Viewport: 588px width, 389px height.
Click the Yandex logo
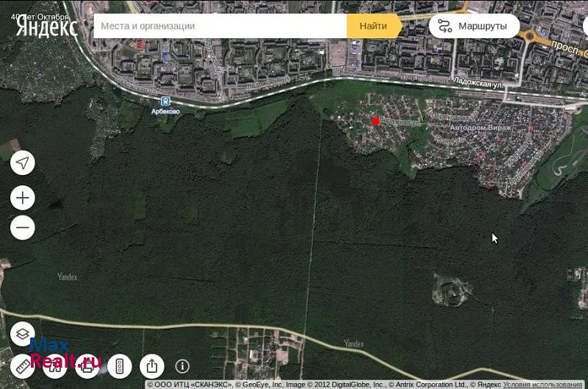coord(47,27)
